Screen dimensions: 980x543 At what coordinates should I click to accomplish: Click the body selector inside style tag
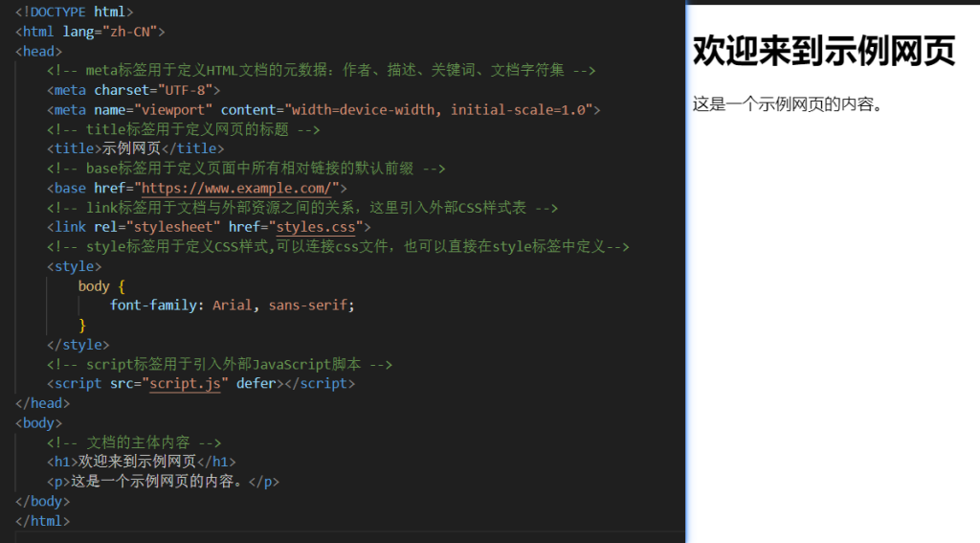tap(94, 285)
